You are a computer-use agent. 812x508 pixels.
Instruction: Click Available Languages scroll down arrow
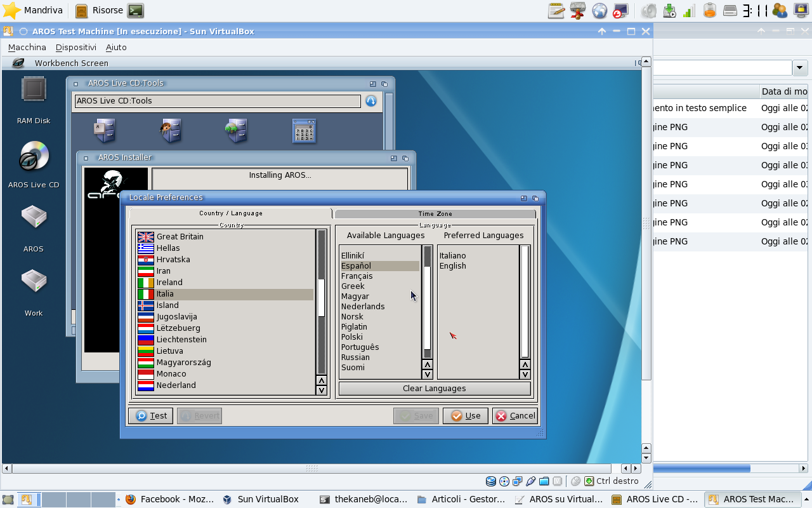point(428,375)
